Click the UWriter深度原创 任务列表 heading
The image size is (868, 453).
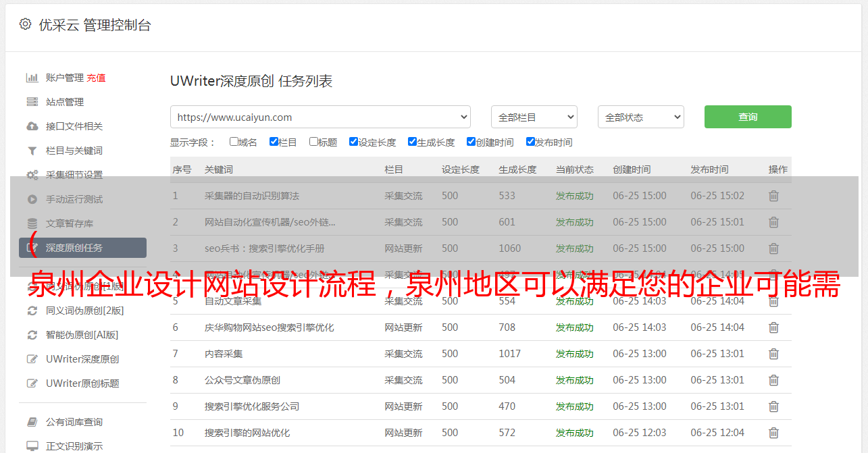[x=251, y=81]
